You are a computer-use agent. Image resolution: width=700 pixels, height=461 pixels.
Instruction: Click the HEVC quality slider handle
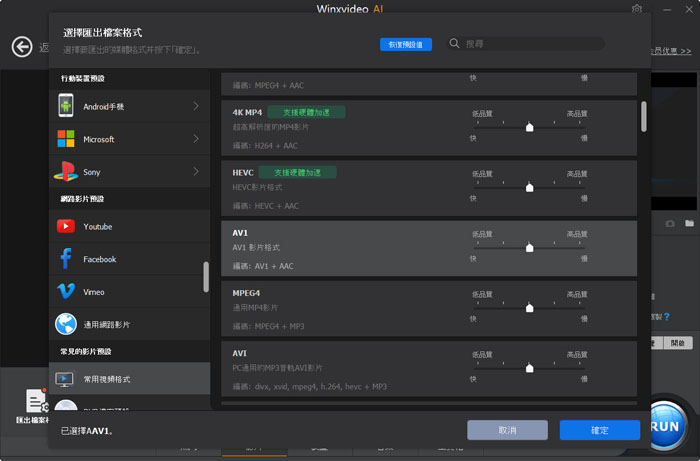(x=529, y=188)
